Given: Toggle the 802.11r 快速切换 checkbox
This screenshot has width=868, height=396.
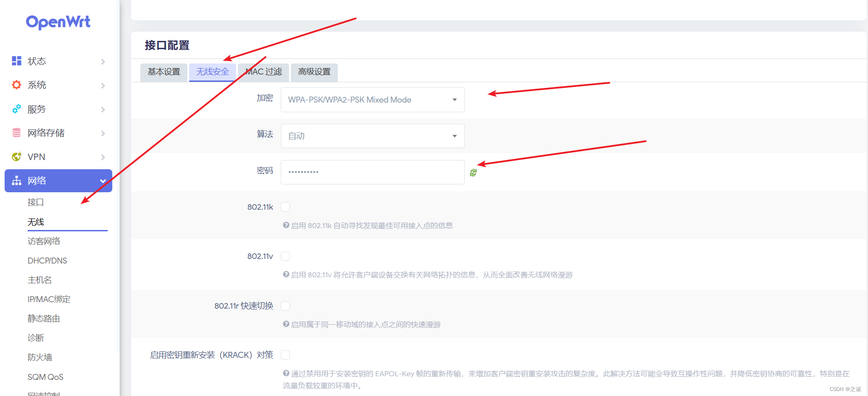Looking at the screenshot, I should tap(285, 306).
